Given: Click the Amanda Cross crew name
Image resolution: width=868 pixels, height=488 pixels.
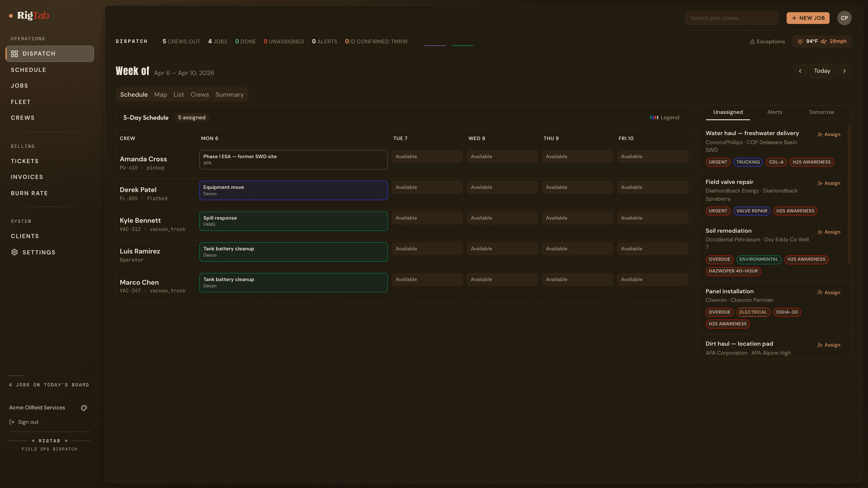Looking at the screenshot, I should click(x=143, y=159).
